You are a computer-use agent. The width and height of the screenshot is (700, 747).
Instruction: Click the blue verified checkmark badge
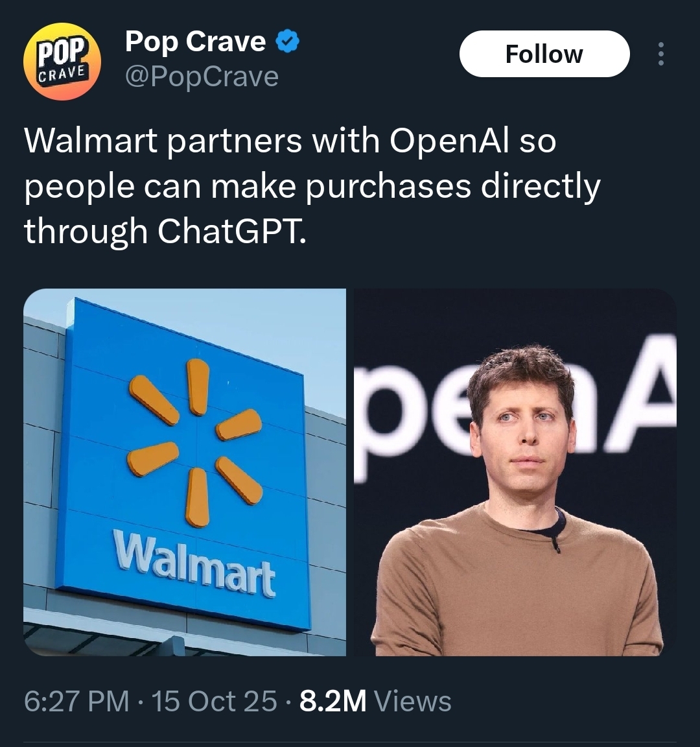pos(288,42)
